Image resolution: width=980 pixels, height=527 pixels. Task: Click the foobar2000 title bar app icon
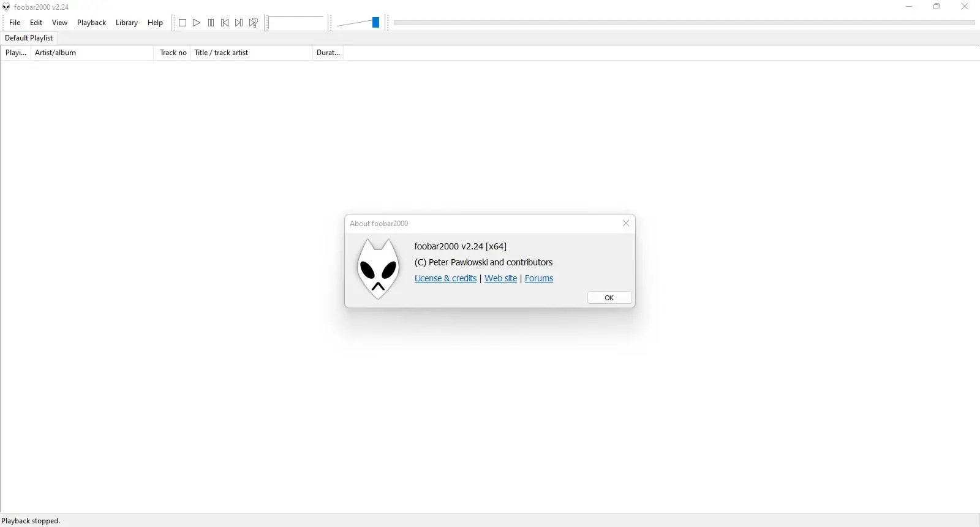(x=6, y=7)
